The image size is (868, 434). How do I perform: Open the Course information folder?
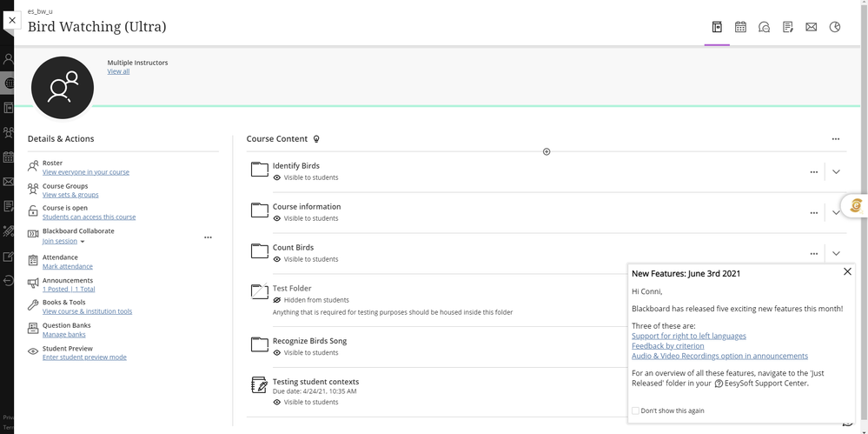(307, 207)
